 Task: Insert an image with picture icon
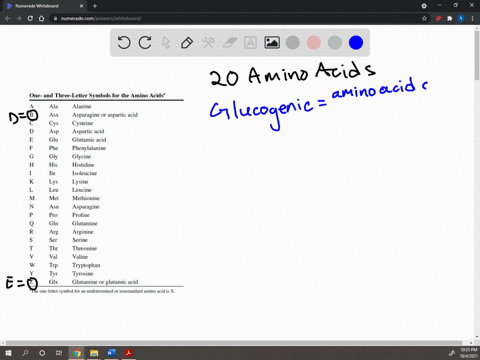click(x=272, y=43)
